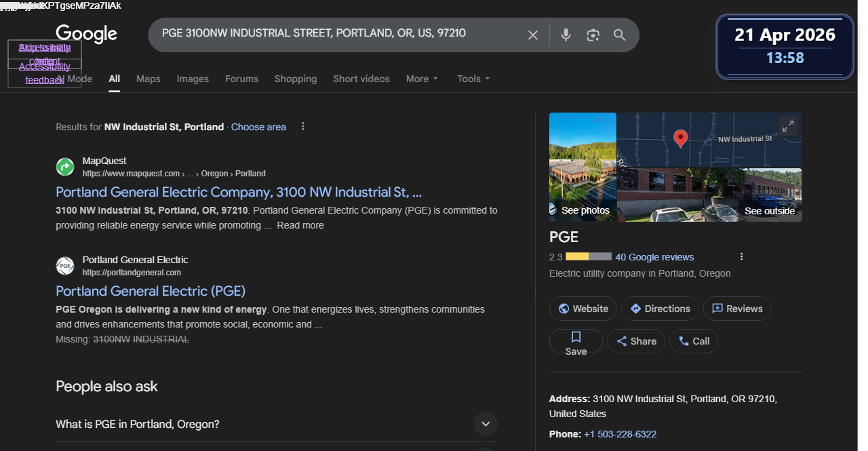Click the https://portlandgeneral.com URL text

pos(132,273)
